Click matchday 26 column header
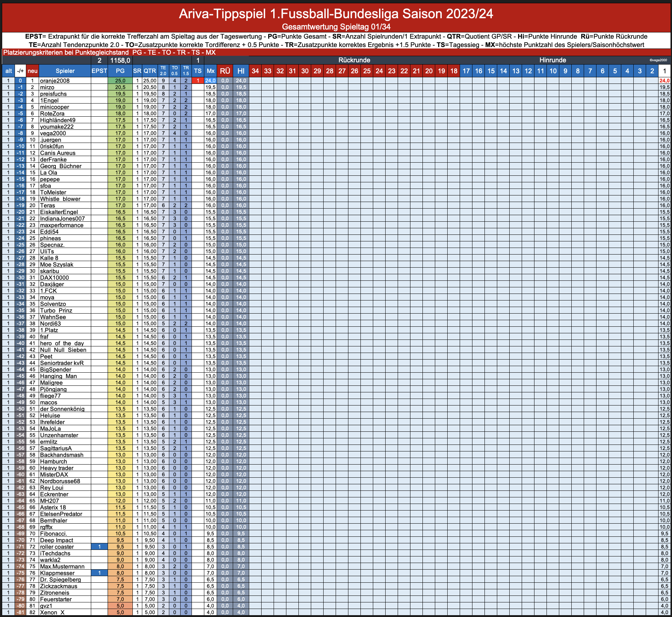Screen dimensions: 672x617 coord(355,71)
